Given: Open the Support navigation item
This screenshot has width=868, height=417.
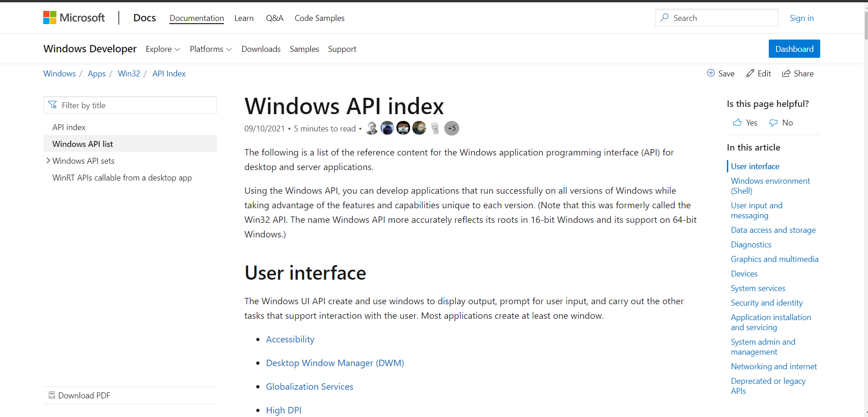Looking at the screenshot, I should [x=342, y=49].
